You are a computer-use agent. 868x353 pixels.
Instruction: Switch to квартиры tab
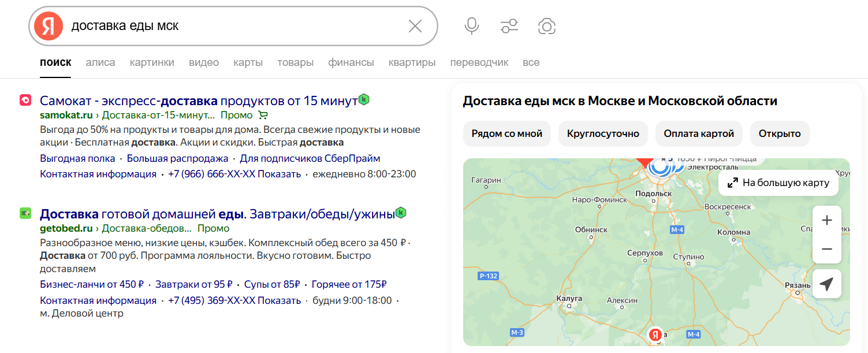[x=412, y=62]
